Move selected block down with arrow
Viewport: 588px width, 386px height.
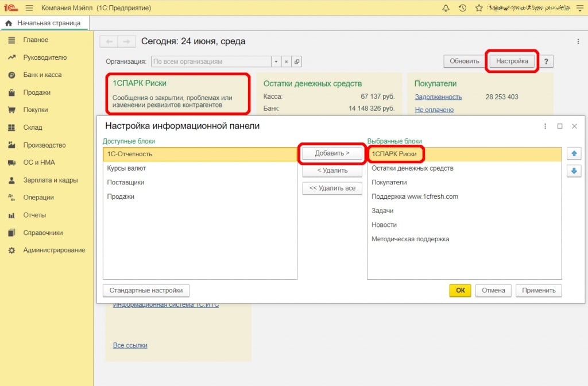coord(574,171)
